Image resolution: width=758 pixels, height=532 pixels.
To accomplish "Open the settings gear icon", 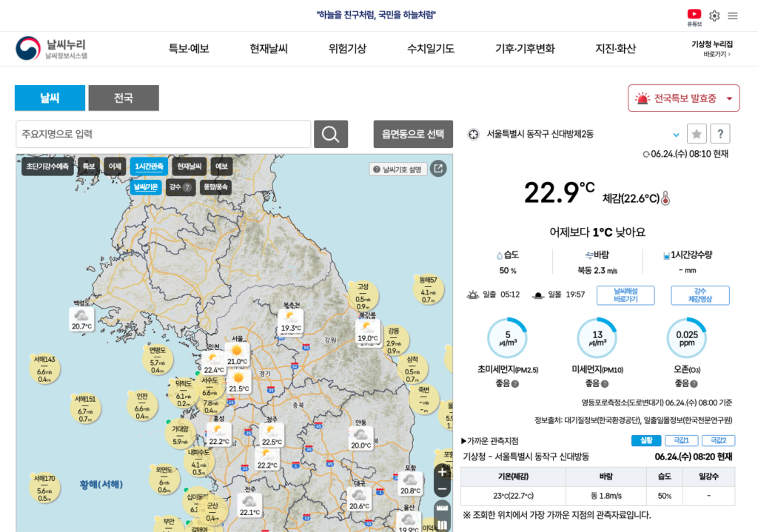I will pos(714,16).
